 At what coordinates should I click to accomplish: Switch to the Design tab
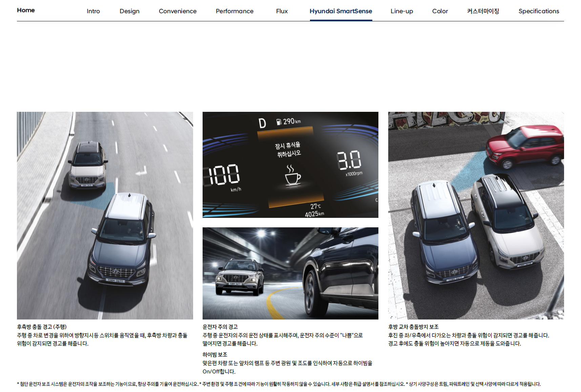click(x=129, y=11)
